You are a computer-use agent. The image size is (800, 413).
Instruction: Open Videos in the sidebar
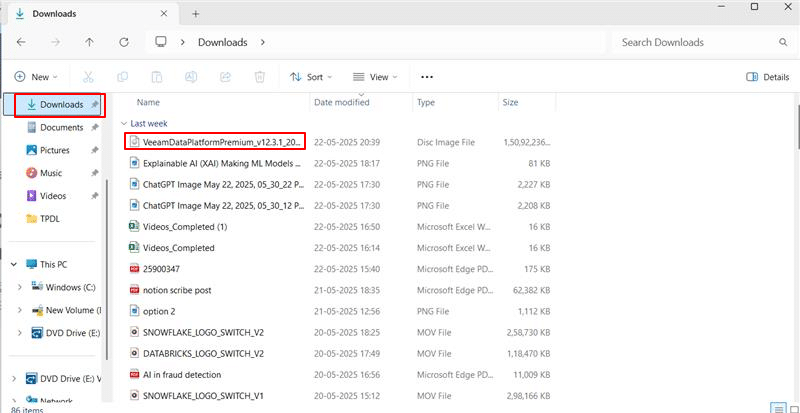click(x=55, y=196)
